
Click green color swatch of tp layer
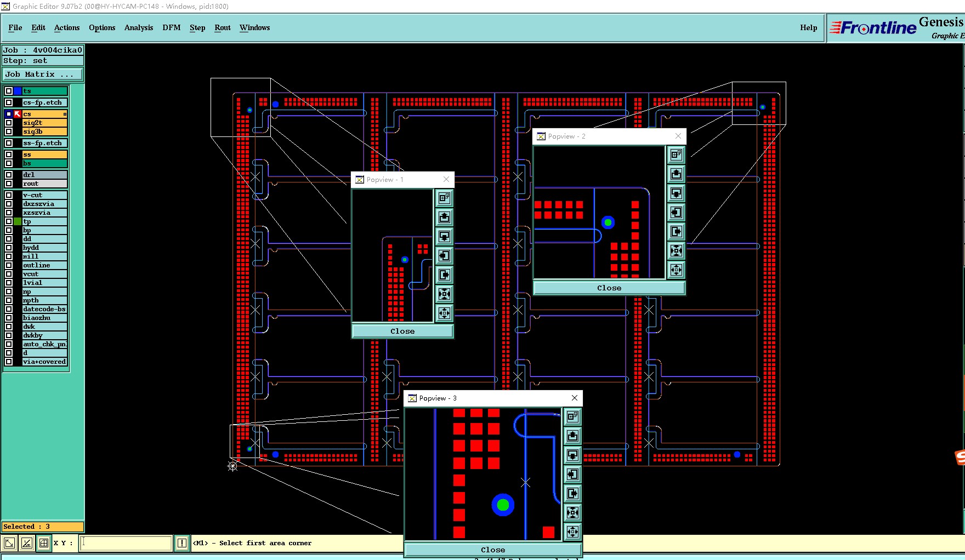(x=18, y=221)
